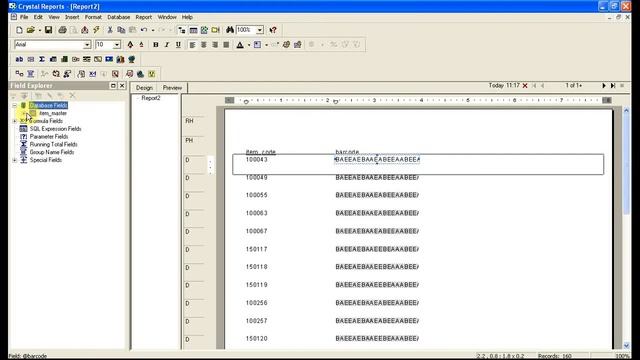Click the binoculars Find icon
The height and width of the screenshot is (360, 640).
point(230,30)
